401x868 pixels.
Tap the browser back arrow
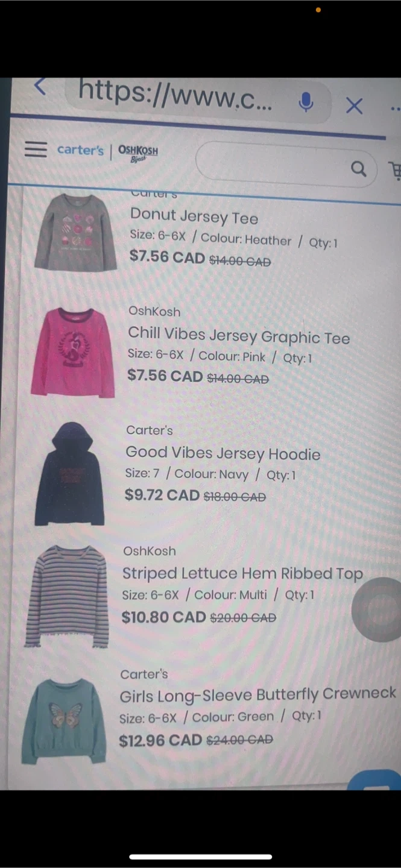(40, 87)
